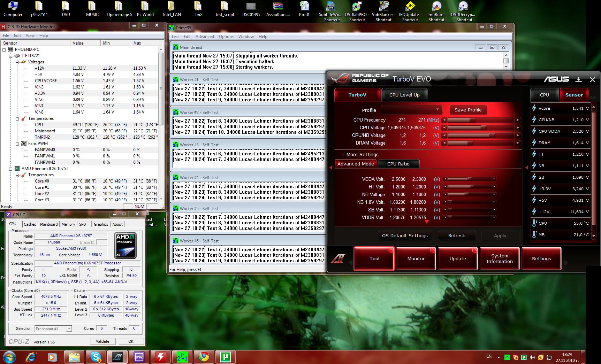This screenshot has height=364, width=601.
Task: Open the System Information panel
Action: coord(500,258)
